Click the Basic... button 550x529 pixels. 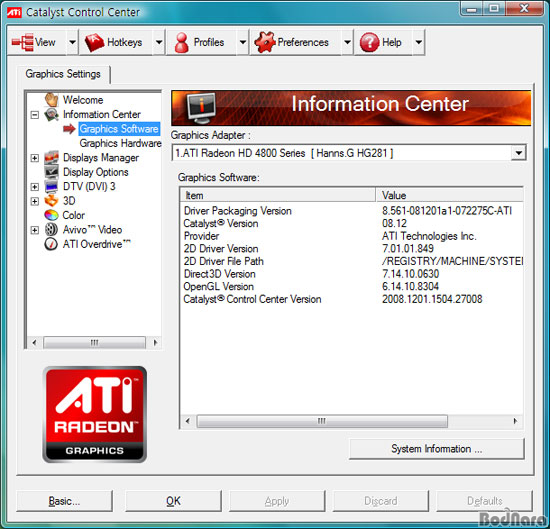coord(65,501)
